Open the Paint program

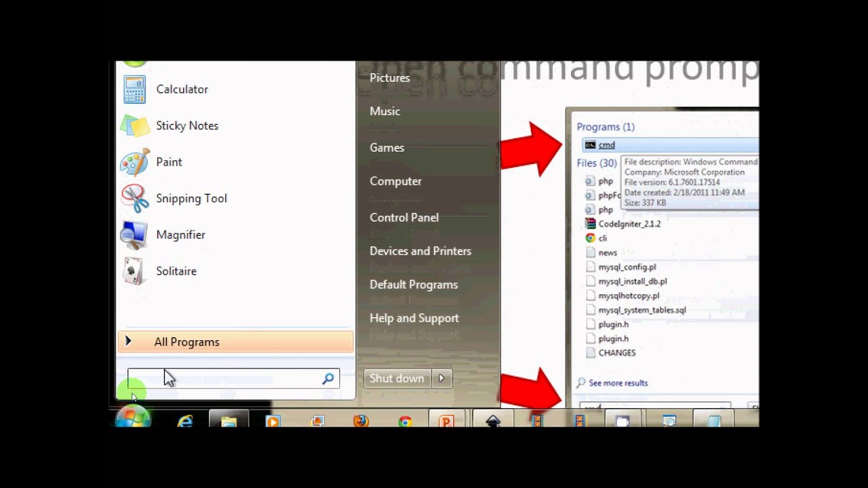pos(169,162)
